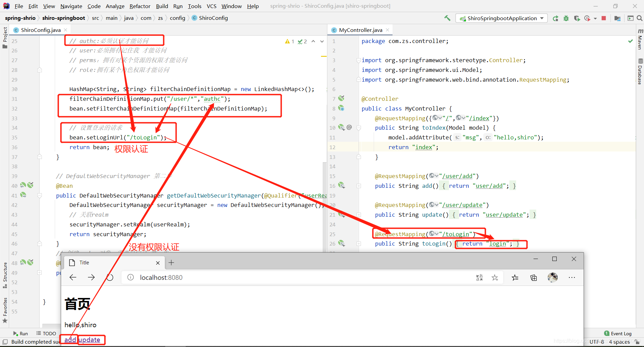This screenshot has height=347, width=644.
Task: Refresh the browser page
Action: point(110,277)
